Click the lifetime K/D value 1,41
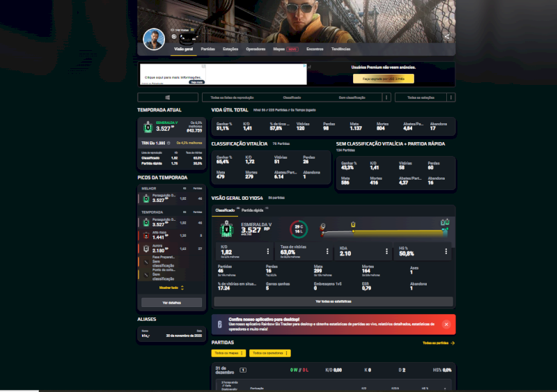This screenshot has width=557, height=392. [247, 128]
